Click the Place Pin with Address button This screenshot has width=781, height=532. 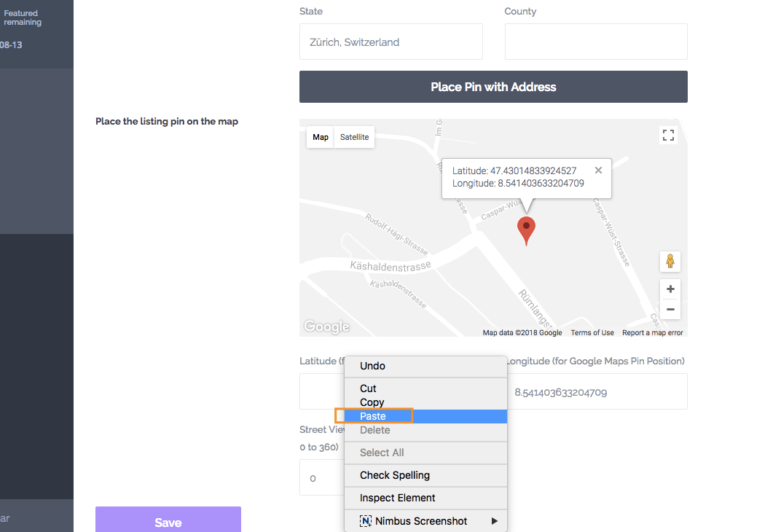pyautogui.click(x=493, y=86)
